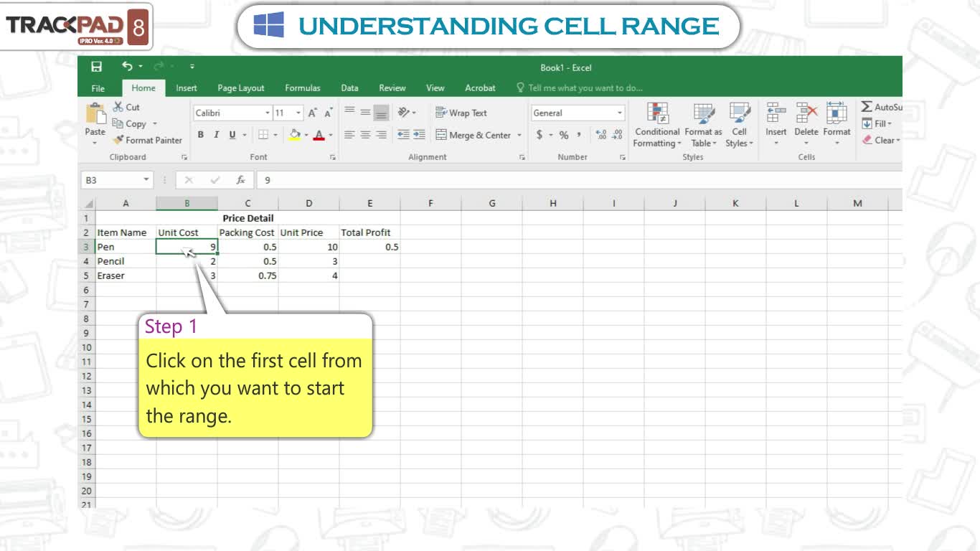This screenshot has height=551, width=980.
Task: Switch to the Insert tab
Action: 187,88
